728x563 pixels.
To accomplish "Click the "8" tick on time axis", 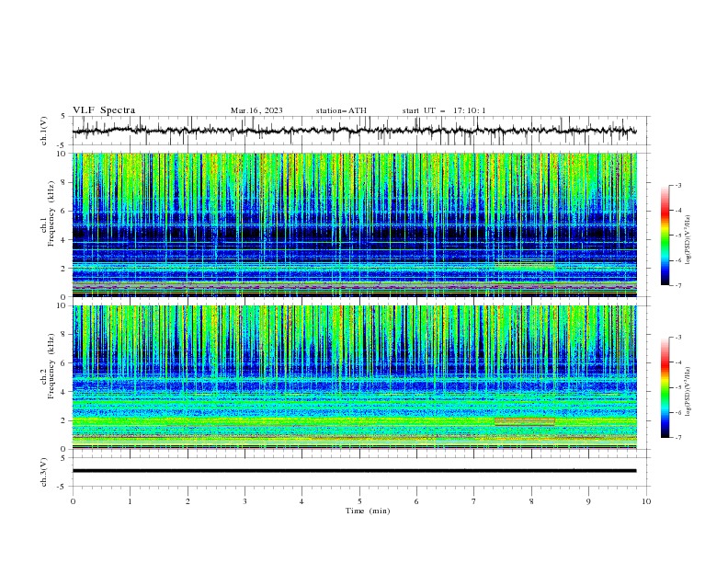I will click(531, 501).
